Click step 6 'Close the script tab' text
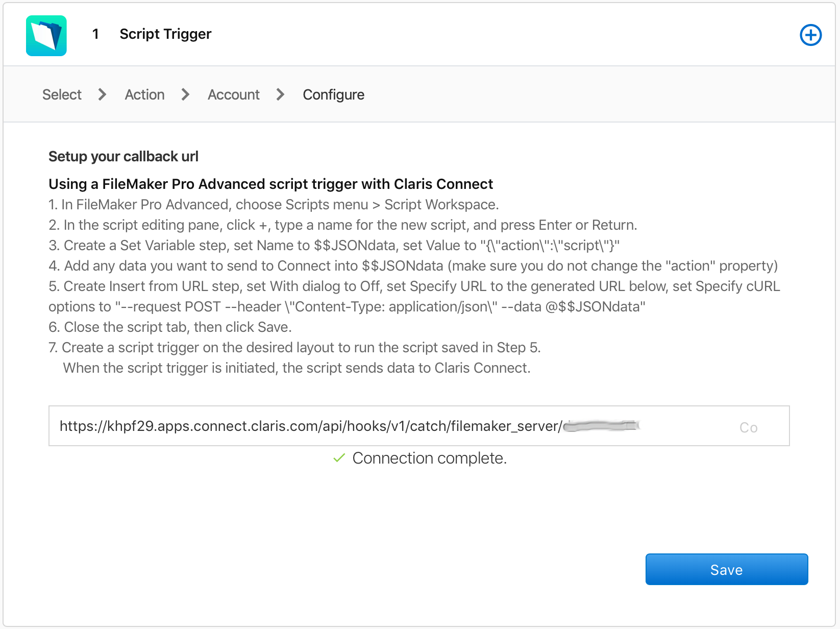The image size is (840, 629). (x=170, y=327)
